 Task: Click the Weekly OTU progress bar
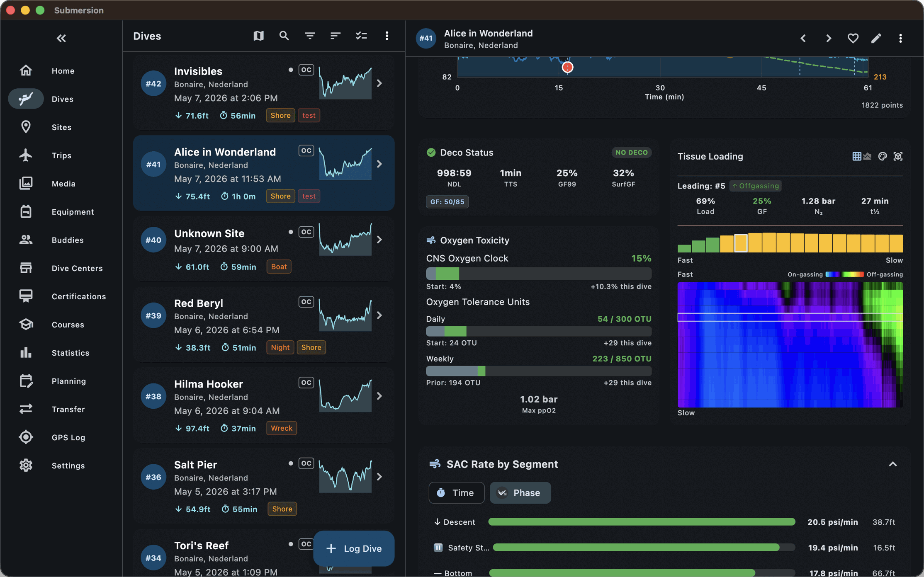[539, 371]
